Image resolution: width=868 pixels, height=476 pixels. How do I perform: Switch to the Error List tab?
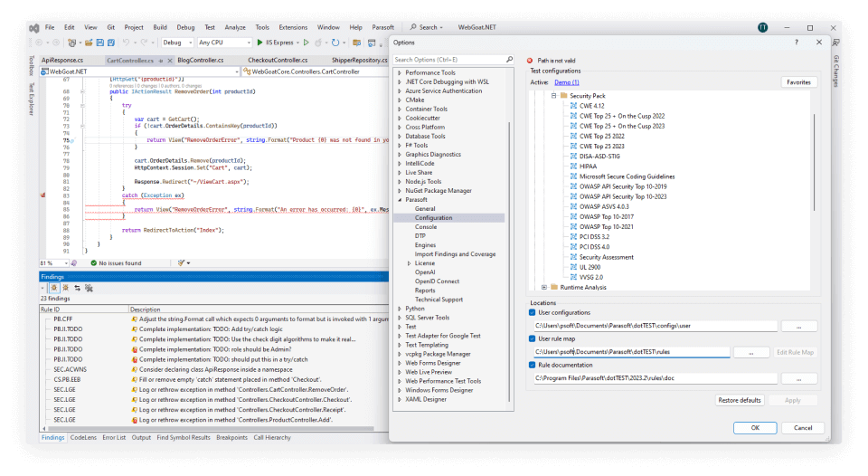tap(114, 438)
